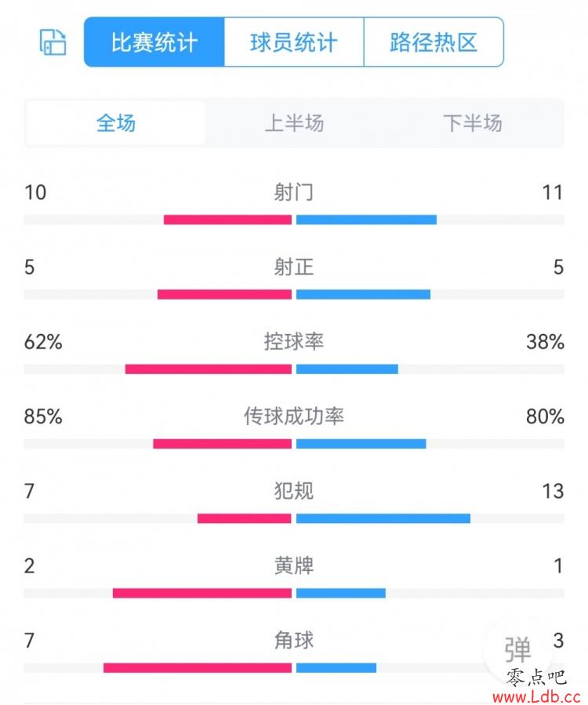Image resolution: width=588 pixels, height=705 pixels.
Task: Click the 零点吧 watermark logo
Action: click(535, 677)
